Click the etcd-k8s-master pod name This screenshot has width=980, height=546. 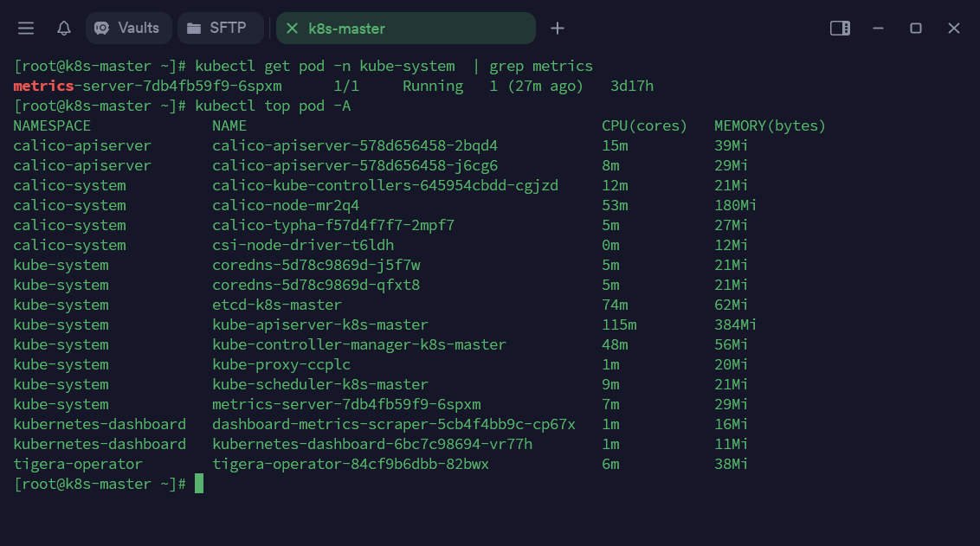click(277, 305)
